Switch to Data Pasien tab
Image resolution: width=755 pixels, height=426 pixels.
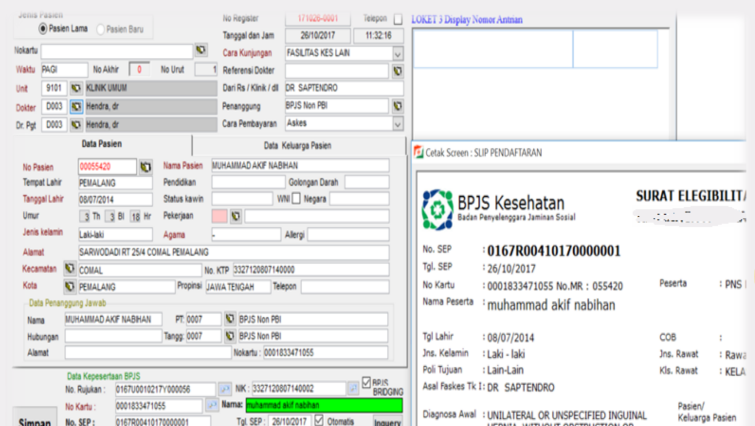102,144
